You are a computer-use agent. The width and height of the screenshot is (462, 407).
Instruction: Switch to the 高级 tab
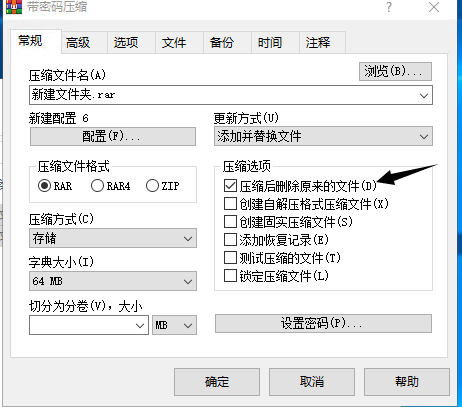click(x=78, y=43)
